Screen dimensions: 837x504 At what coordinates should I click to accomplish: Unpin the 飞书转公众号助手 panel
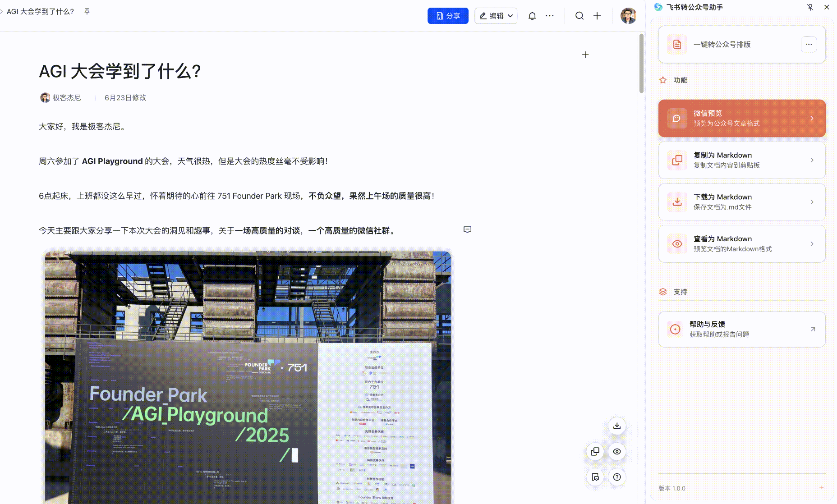pos(810,7)
